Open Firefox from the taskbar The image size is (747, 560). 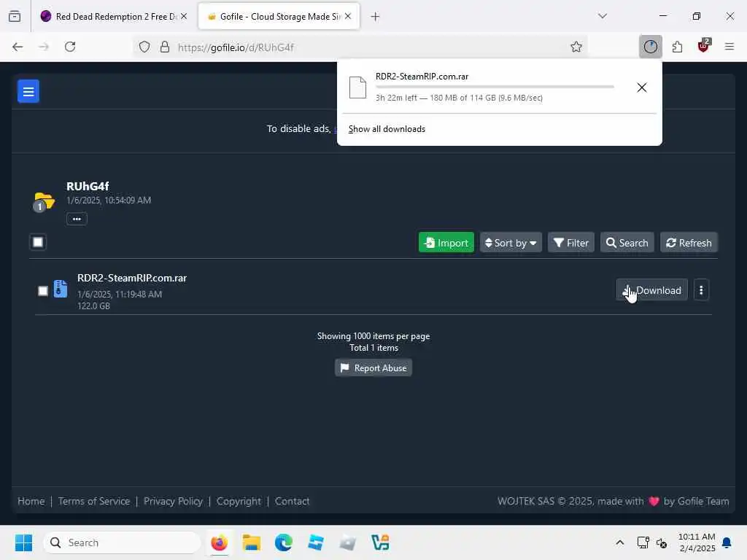click(x=219, y=542)
